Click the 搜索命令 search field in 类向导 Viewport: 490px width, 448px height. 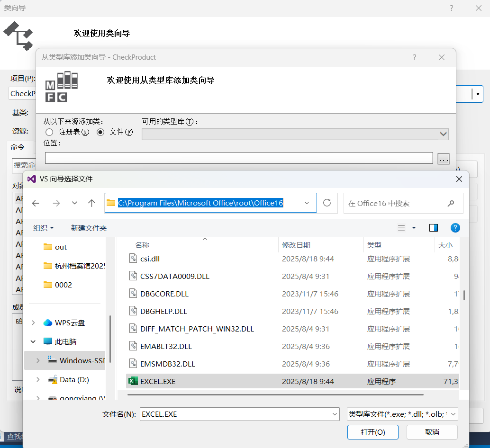tap(24, 165)
